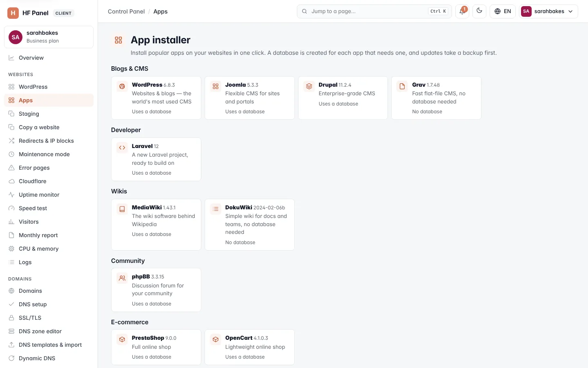This screenshot has width=588, height=368.
Task: Click the Joomla app grid icon
Action: coord(216,86)
